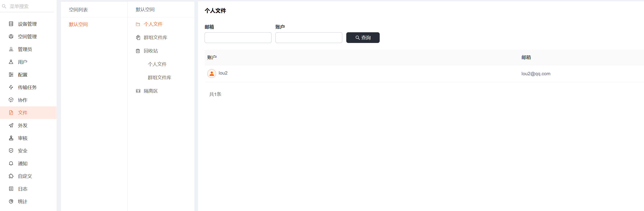Screen dimensions: 644x211
Task: Open Personal Files under Recycle Bin (回收站)
Action: (157, 64)
